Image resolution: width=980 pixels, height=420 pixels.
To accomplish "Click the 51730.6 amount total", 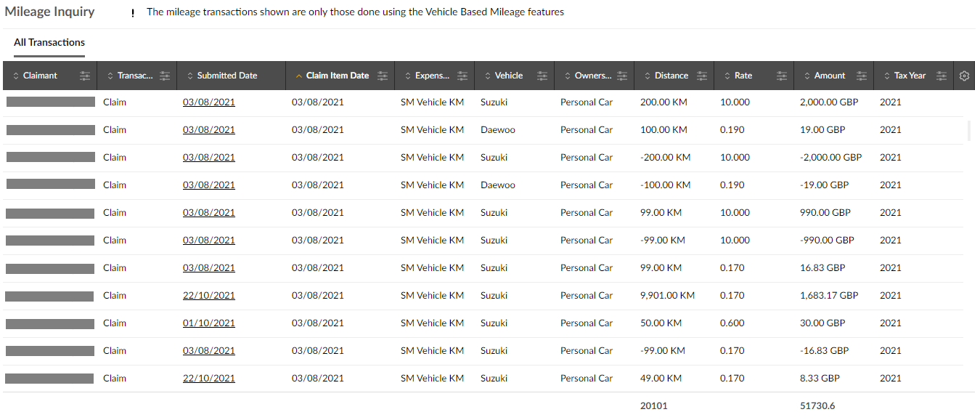I will (x=817, y=406).
